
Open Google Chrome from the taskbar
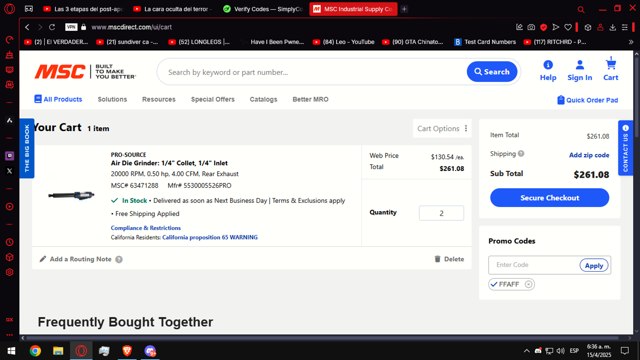coord(35,351)
